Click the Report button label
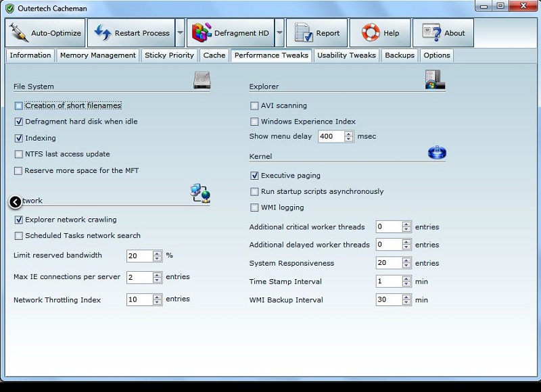541x392 pixels. 328,33
